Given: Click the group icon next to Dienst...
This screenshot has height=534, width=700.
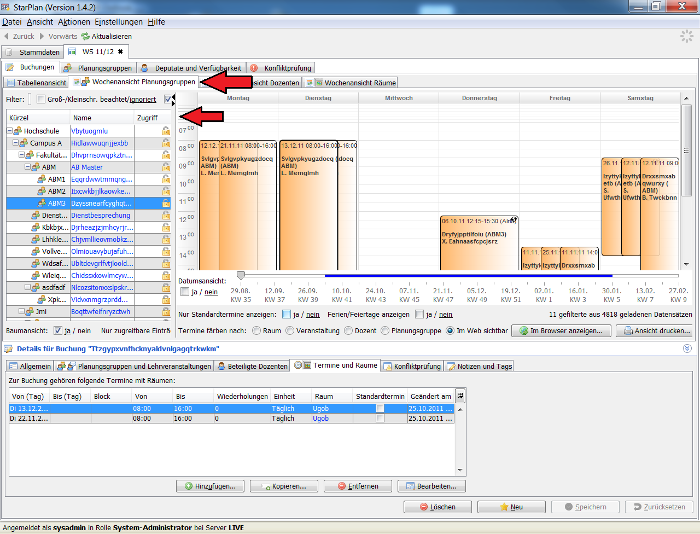Looking at the screenshot, I should pos(36,215).
